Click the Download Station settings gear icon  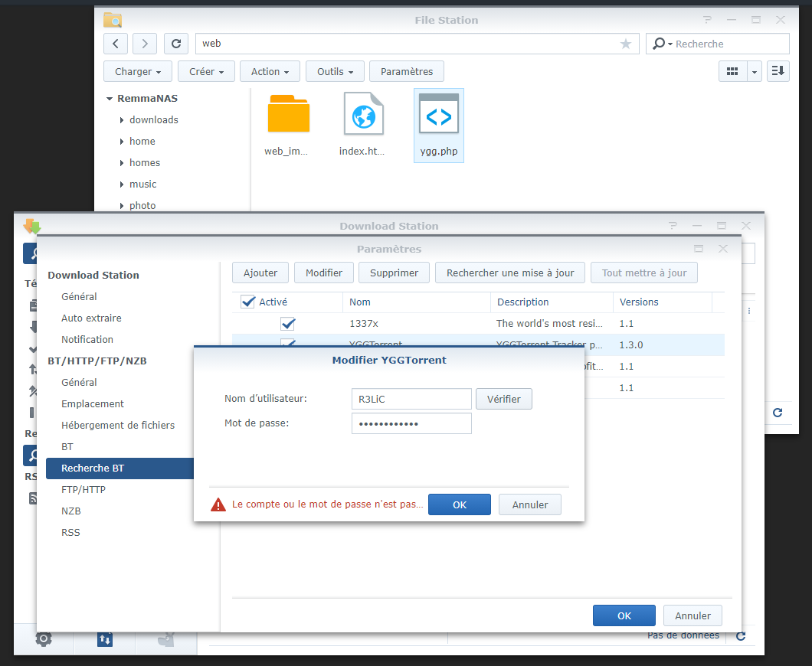[44, 638]
